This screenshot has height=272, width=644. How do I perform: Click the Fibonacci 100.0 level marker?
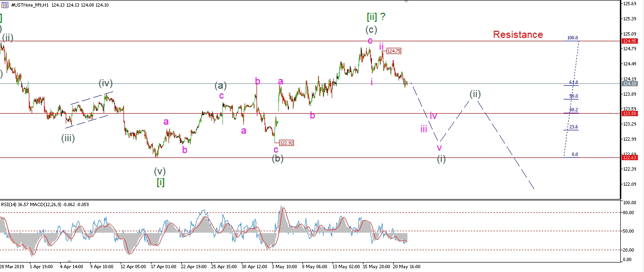[573, 38]
